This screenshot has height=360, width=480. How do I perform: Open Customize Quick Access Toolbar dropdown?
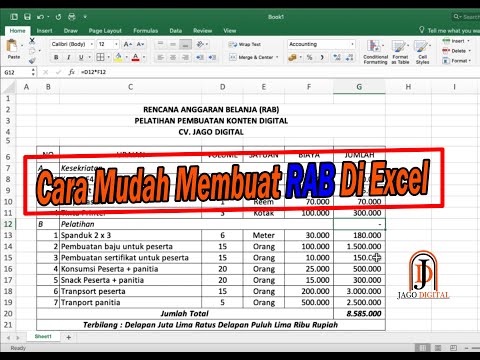pos(85,17)
